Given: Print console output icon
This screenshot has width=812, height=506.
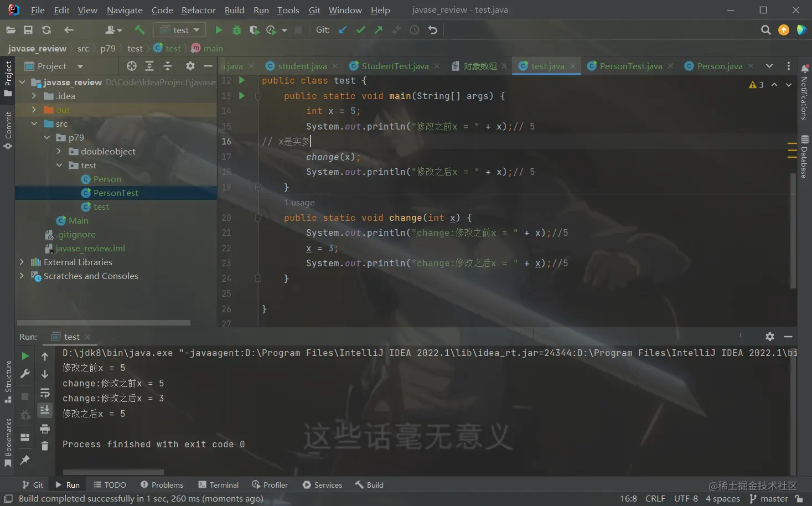Looking at the screenshot, I should 45,428.
